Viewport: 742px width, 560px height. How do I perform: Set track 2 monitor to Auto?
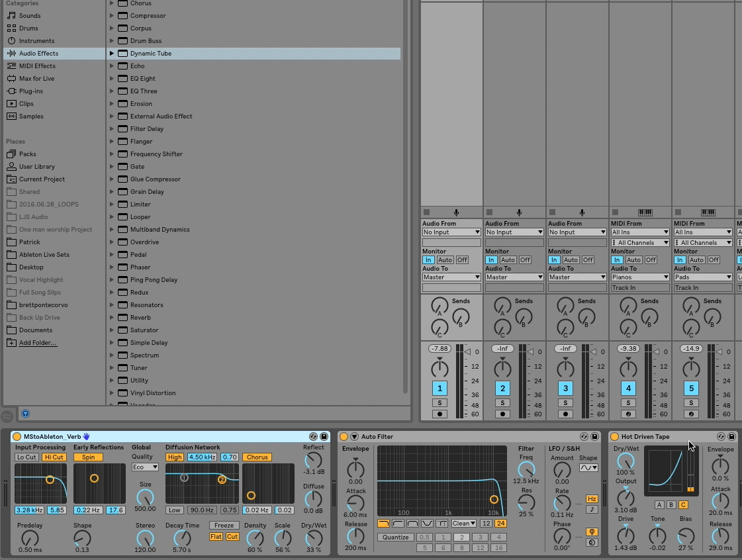click(508, 260)
